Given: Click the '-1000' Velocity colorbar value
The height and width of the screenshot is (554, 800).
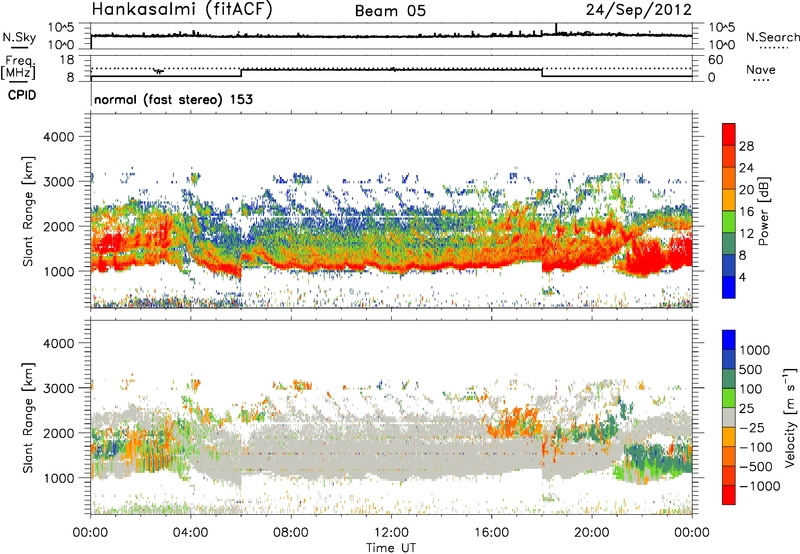Looking at the screenshot, I should pyautogui.click(x=760, y=486).
